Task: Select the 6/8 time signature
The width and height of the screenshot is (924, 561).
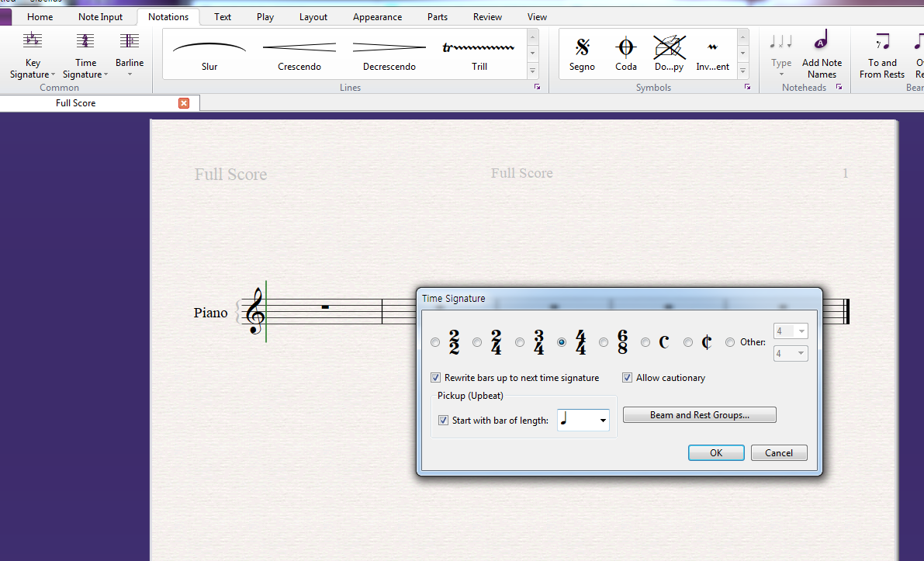Action: 604,342
